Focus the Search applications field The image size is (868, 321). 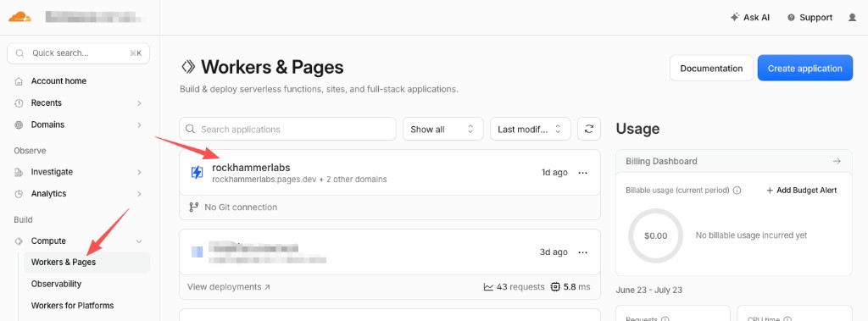tap(288, 129)
